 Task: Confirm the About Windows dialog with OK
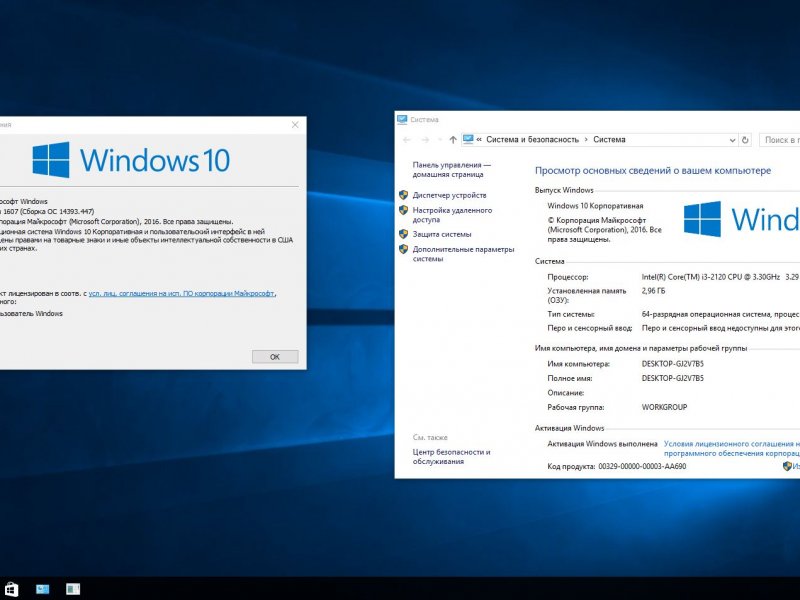(275, 357)
